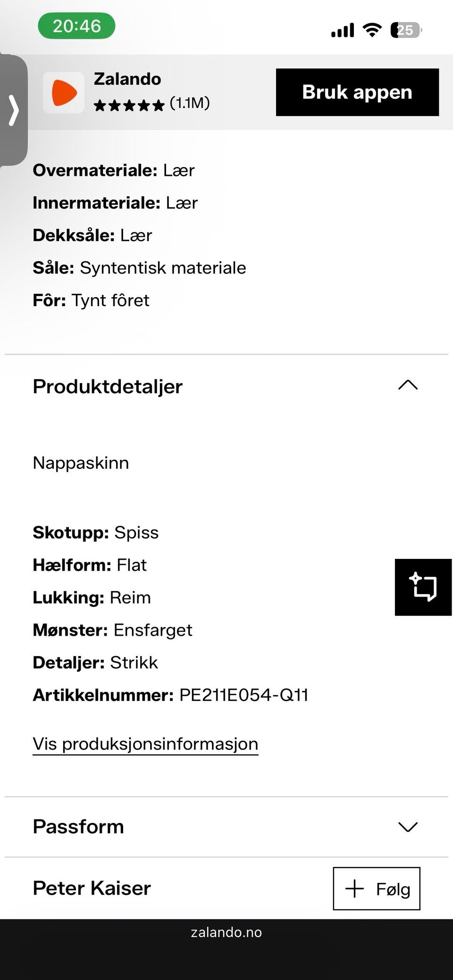Tap the five-star rating row
Image resolution: width=453 pixels, height=980 pixels.
click(129, 105)
